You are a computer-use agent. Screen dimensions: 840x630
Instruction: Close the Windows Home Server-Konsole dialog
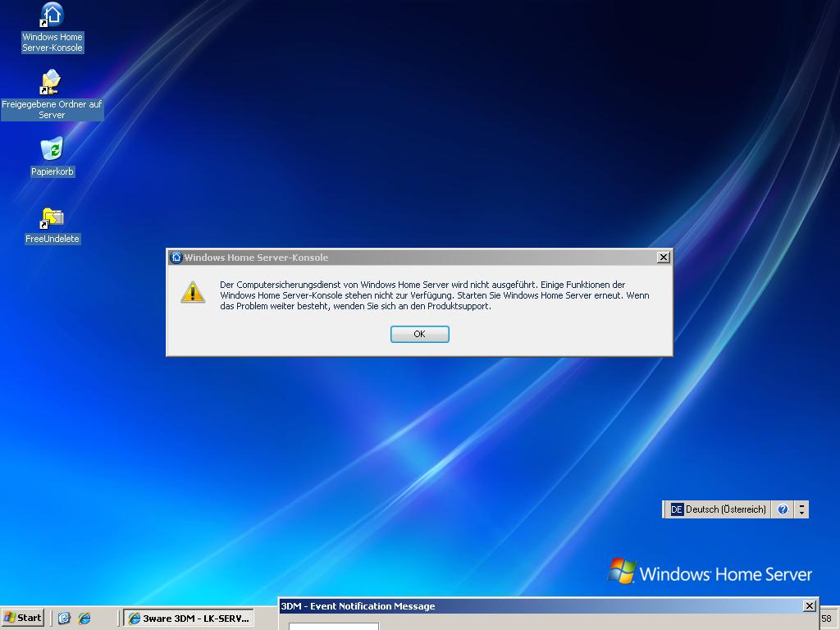[x=663, y=257]
